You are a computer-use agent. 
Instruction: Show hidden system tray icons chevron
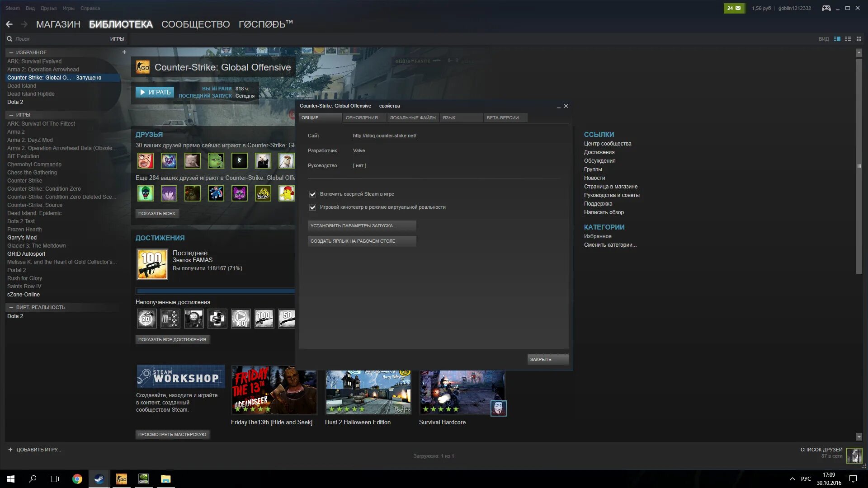[x=792, y=479]
